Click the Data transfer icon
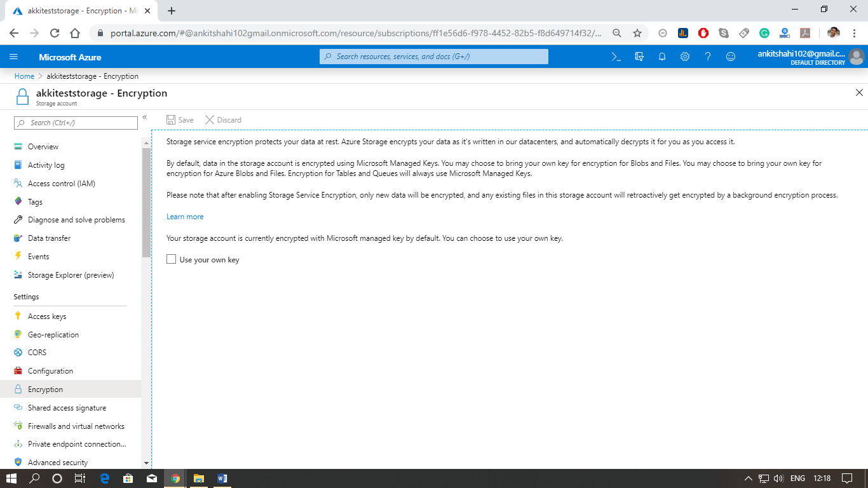868x488 pixels. tap(18, 238)
